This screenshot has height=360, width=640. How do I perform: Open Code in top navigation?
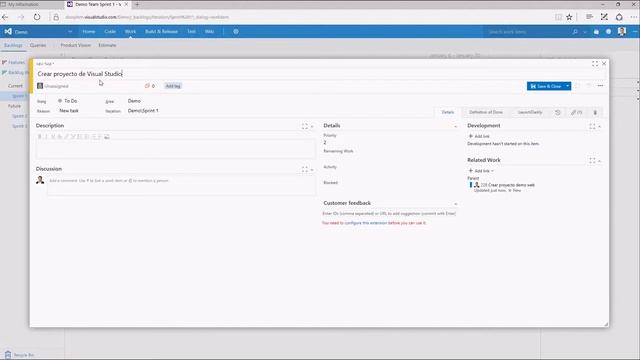[x=110, y=31]
